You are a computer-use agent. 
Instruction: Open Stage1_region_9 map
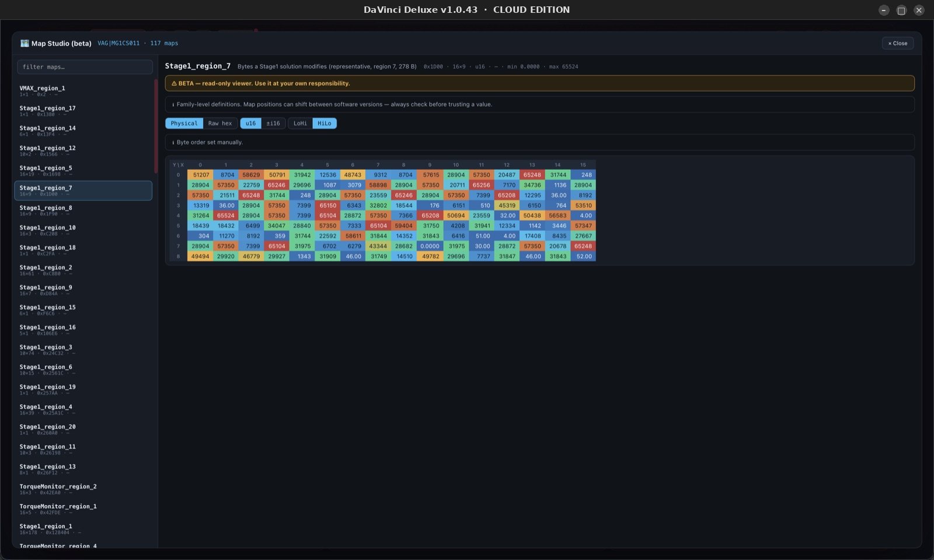coord(83,290)
